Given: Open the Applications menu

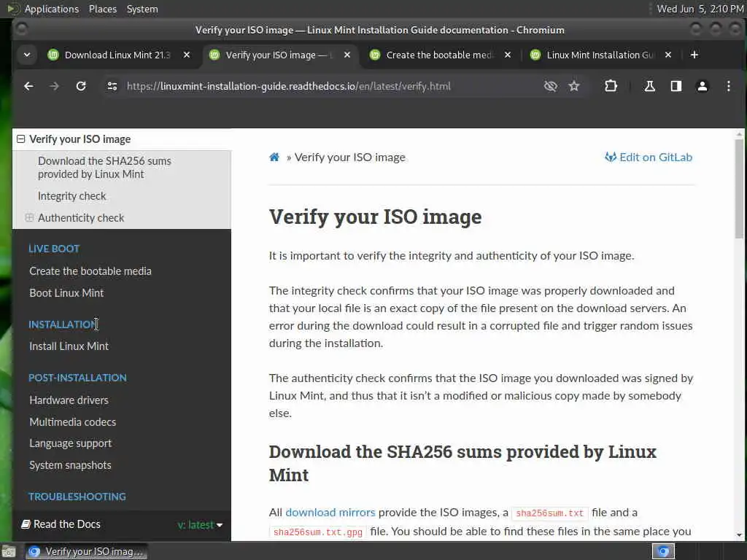Looking at the screenshot, I should [52, 9].
